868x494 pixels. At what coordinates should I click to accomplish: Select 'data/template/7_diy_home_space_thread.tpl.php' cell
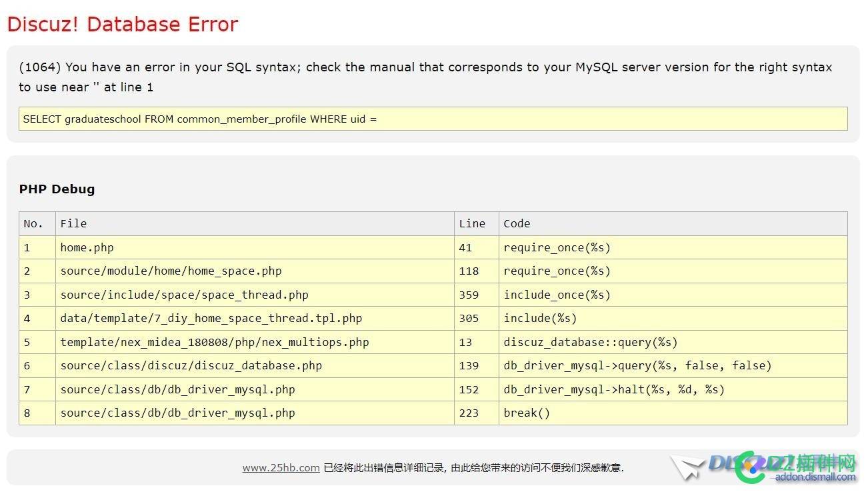tap(255, 318)
